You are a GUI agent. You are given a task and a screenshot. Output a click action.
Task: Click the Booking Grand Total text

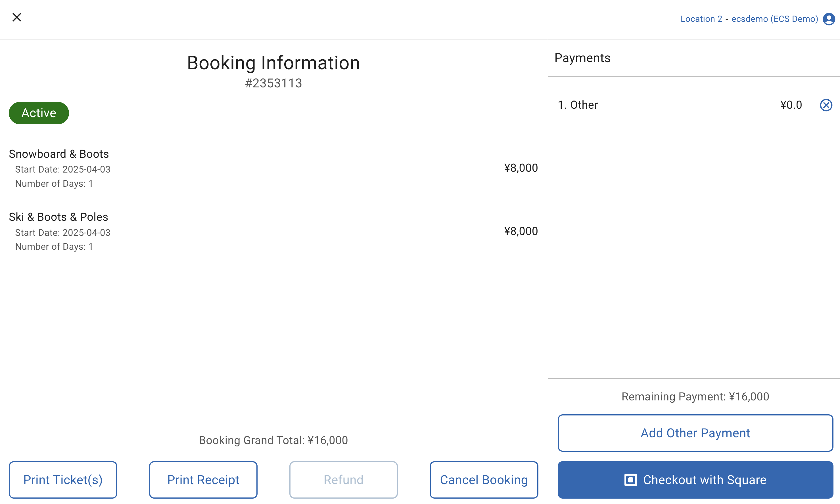click(x=273, y=440)
